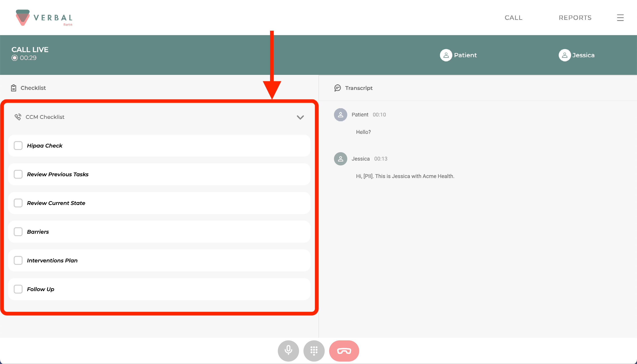Click Jessica's avatar in the call header
Image resolution: width=637 pixels, height=364 pixels.
pos(564,55)
